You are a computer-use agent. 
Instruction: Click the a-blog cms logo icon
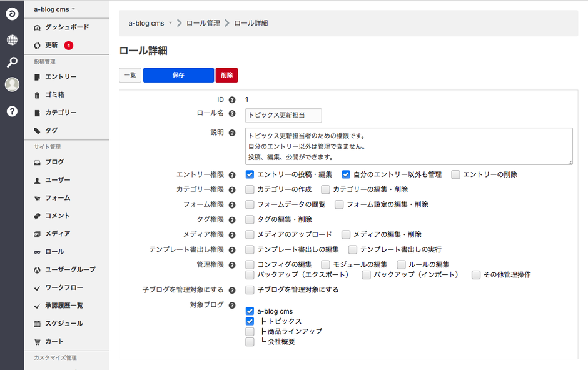(12, 14)
